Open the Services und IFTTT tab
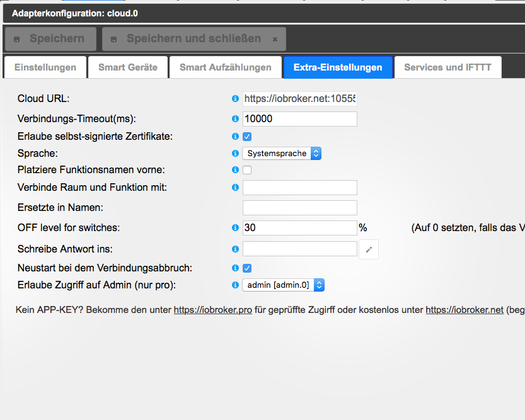 click(x=447, y=67)
